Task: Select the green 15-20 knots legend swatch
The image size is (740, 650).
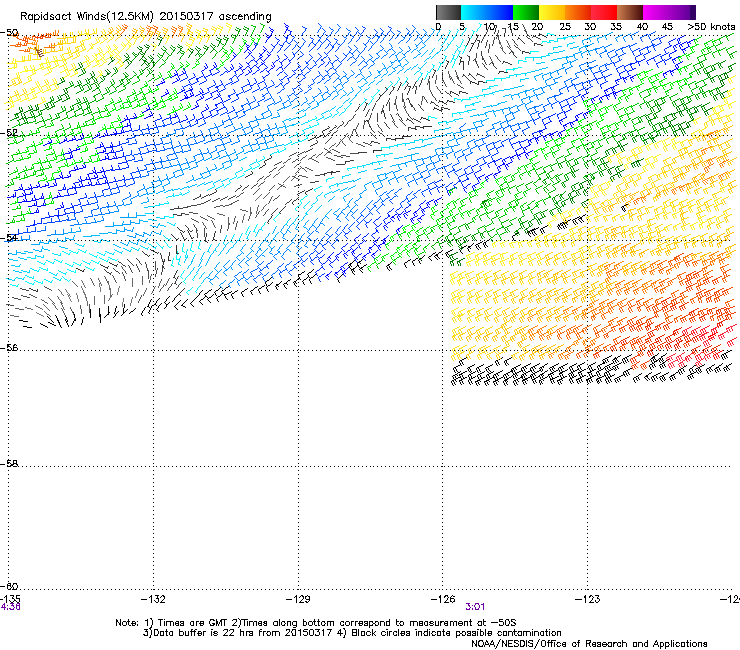Action: 526,12
